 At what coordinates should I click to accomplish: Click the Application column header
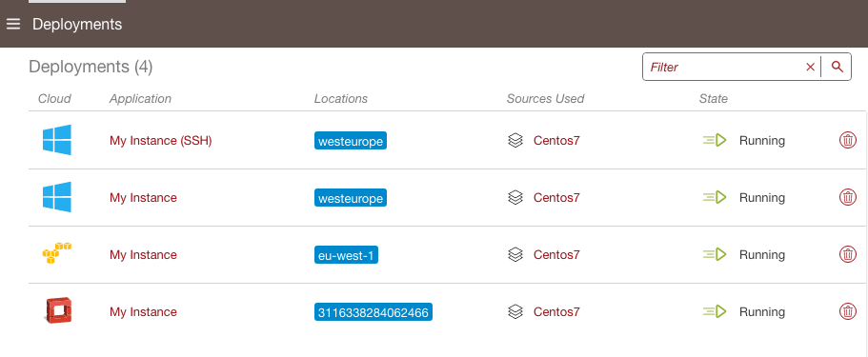click(141, 98)
